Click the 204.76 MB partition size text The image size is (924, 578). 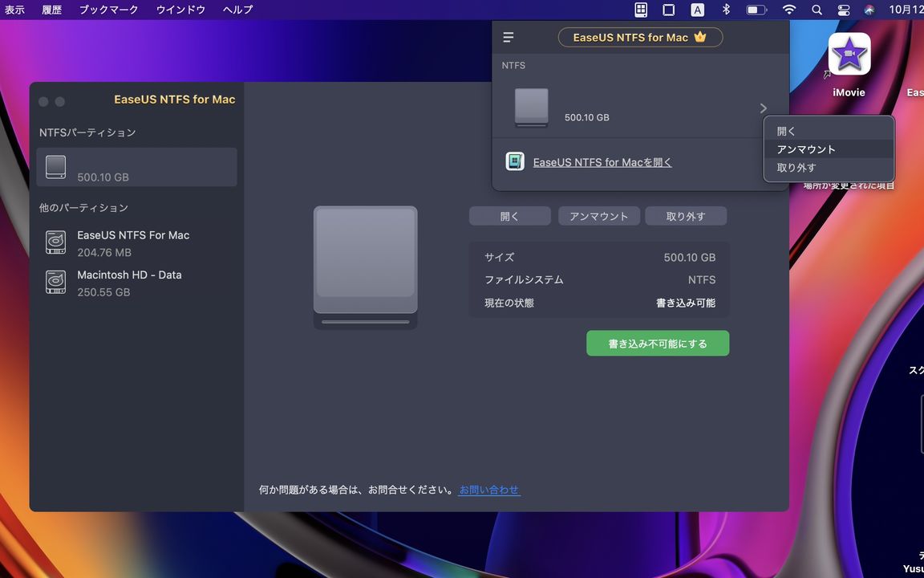point(104,252)
